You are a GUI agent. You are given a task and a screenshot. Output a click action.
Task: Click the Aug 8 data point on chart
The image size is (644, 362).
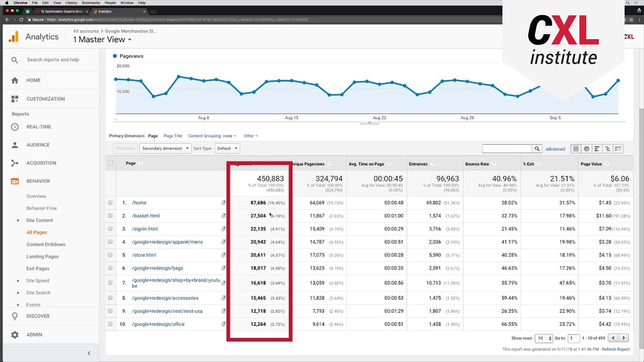[204, 81]
